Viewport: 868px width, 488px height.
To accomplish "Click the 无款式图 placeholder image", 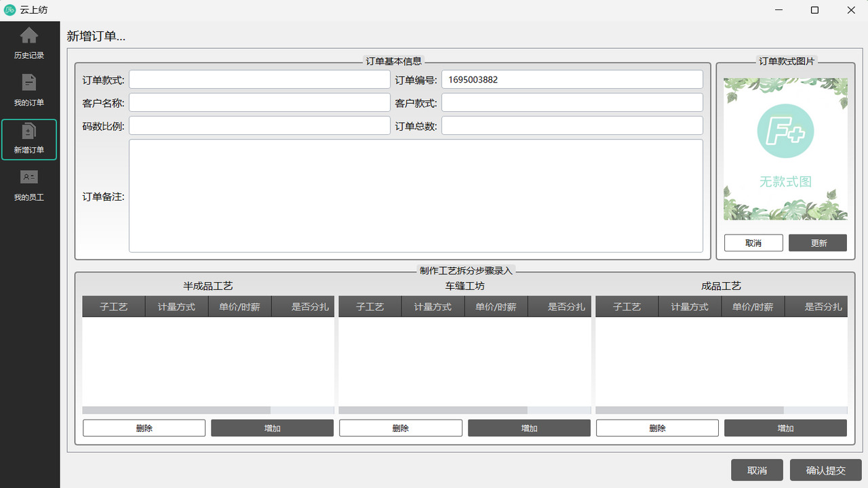I will [x=785, y=149].
